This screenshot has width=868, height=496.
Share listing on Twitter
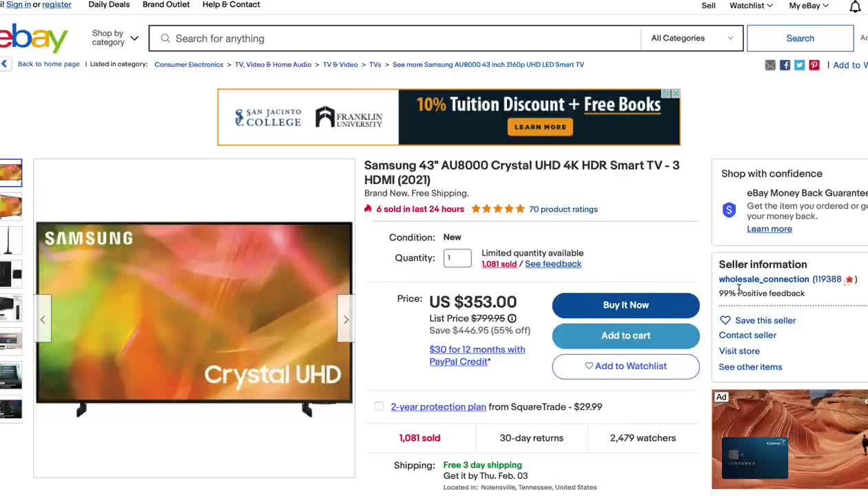click(799, 65)
